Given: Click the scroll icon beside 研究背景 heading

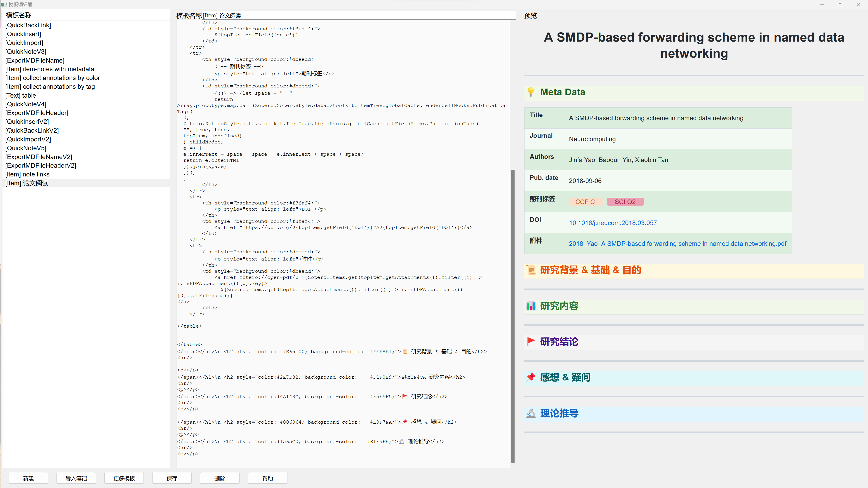Looking at the screenshot, I should pyautogui.click(x=531, y=270).
